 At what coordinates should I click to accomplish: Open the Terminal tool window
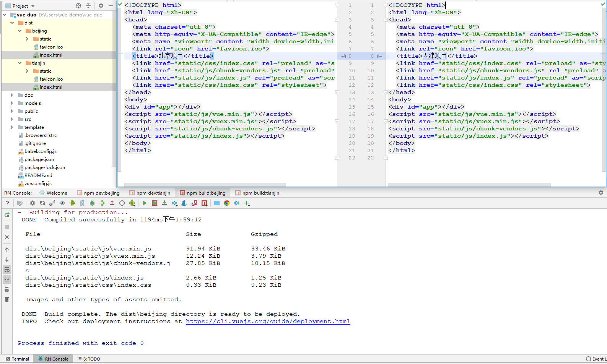pos(17,359)
